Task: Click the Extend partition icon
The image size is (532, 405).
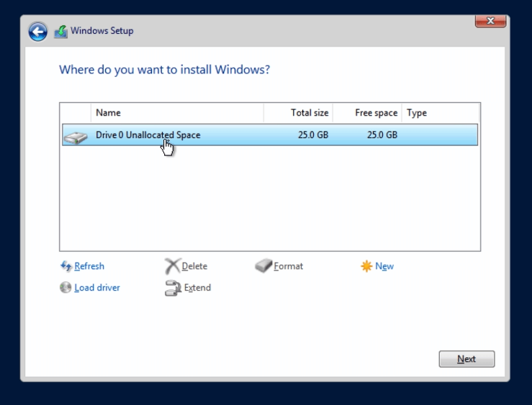Action: [x=172, y=288]
